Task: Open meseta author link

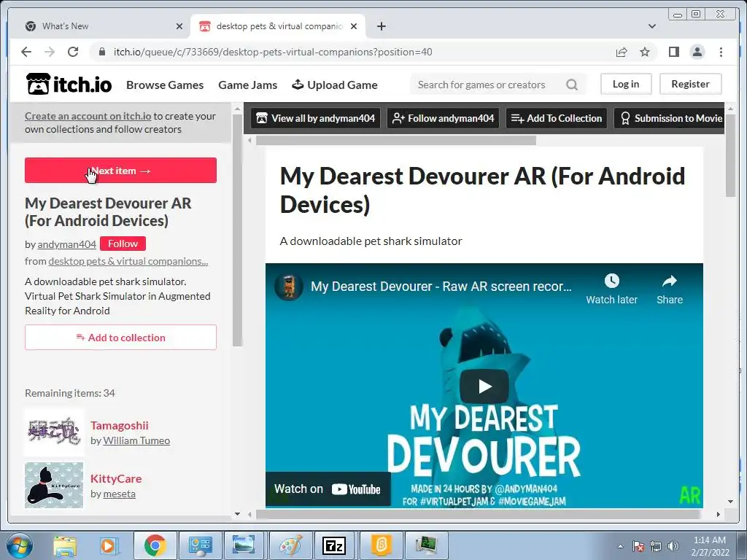Action: tap(120, 494)
